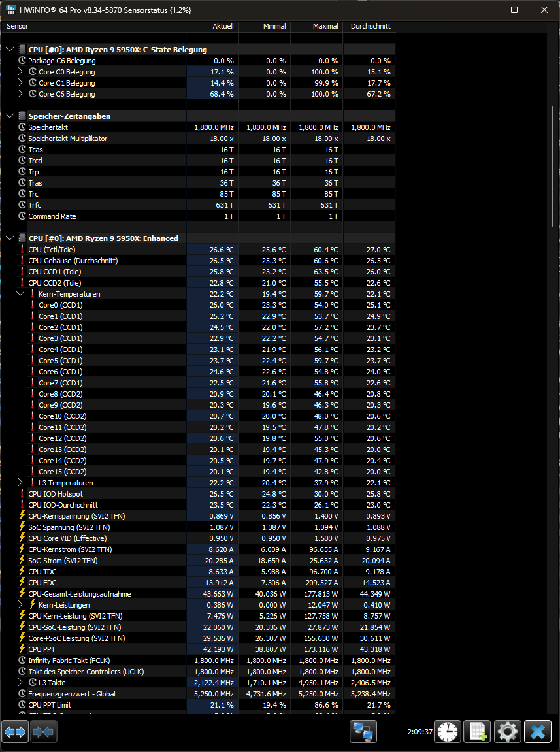Select the Core12 (CCD2) row
560x752 pixels.
click(x=198, y=438)
